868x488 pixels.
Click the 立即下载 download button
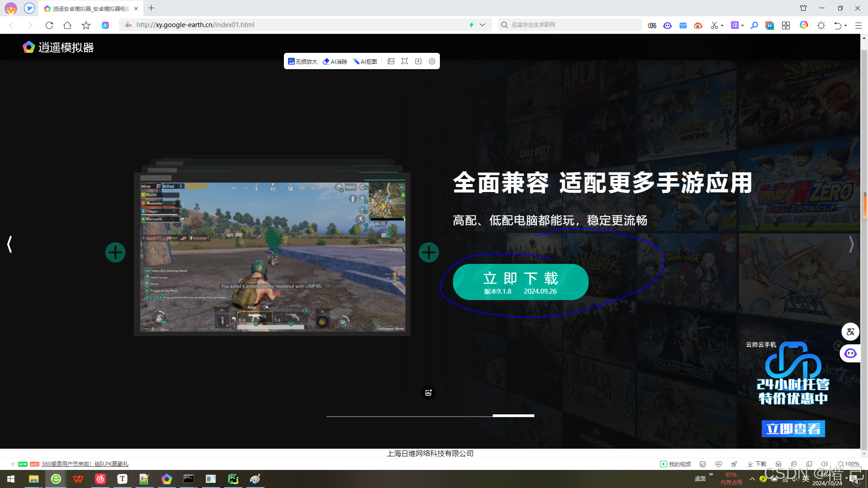520,282
